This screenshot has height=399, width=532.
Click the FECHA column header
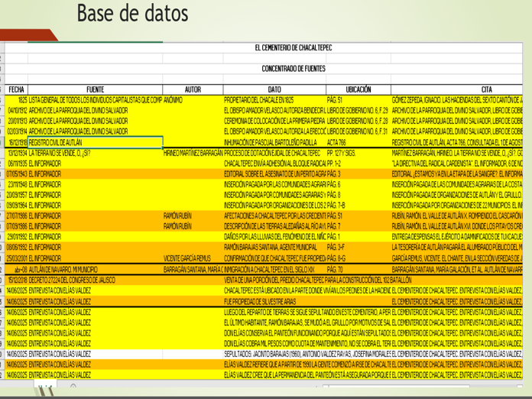pos(16,89)
